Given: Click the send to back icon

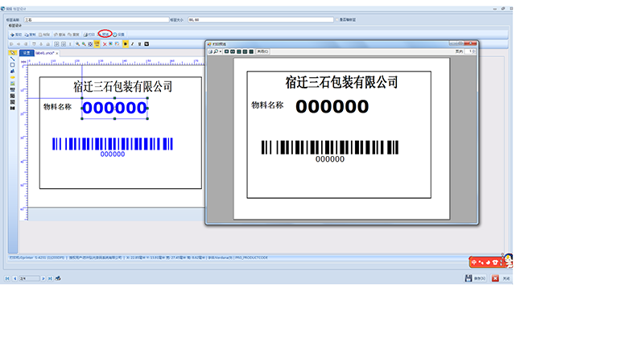Looking at the screenshot, I should click(117, 44).
